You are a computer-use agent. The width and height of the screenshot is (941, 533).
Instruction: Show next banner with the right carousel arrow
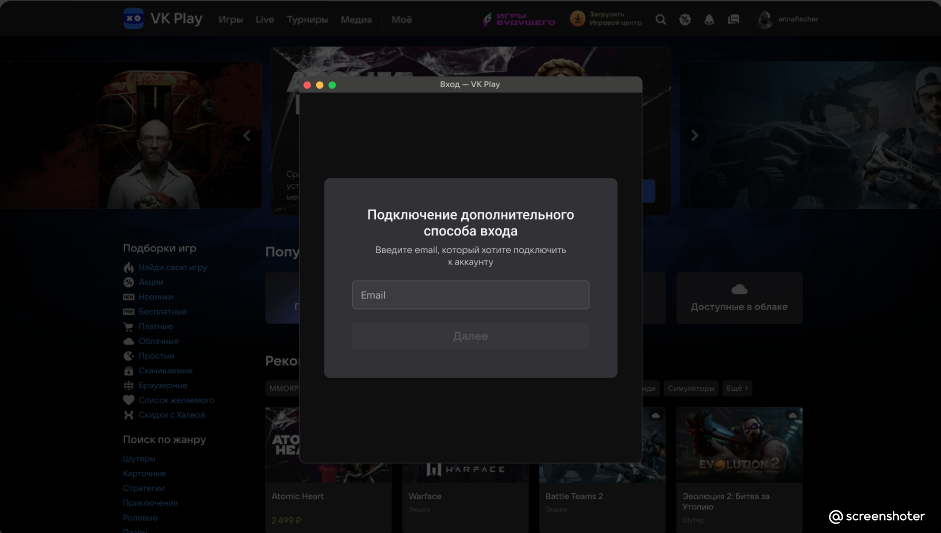[694, 136]
